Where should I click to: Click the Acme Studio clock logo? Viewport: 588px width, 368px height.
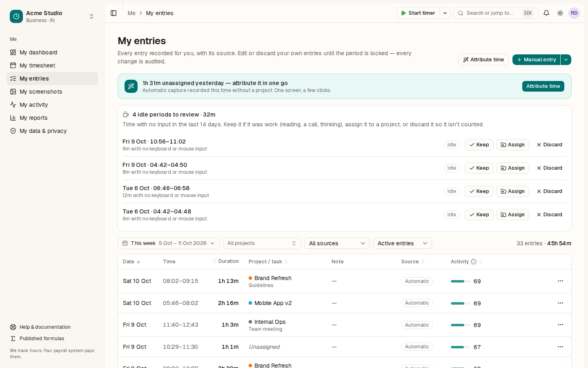16,16
